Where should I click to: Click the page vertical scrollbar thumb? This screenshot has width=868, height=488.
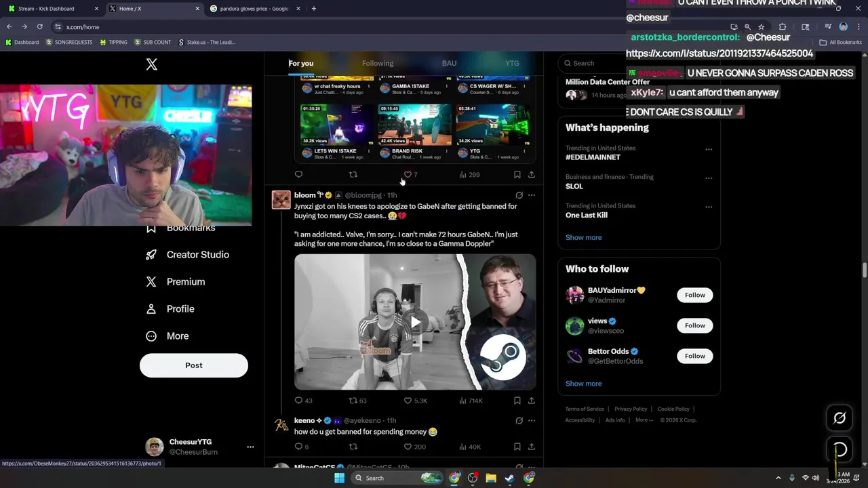(865, 270)
